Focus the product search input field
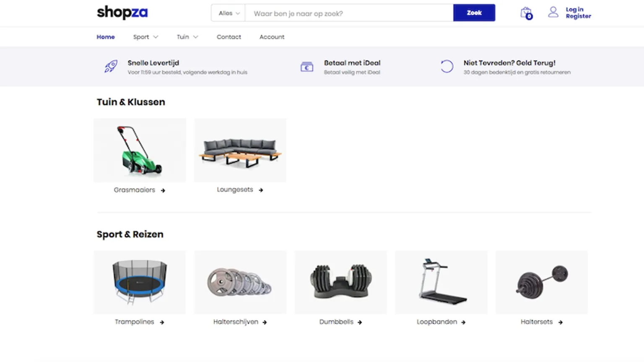 pos(349,13)
